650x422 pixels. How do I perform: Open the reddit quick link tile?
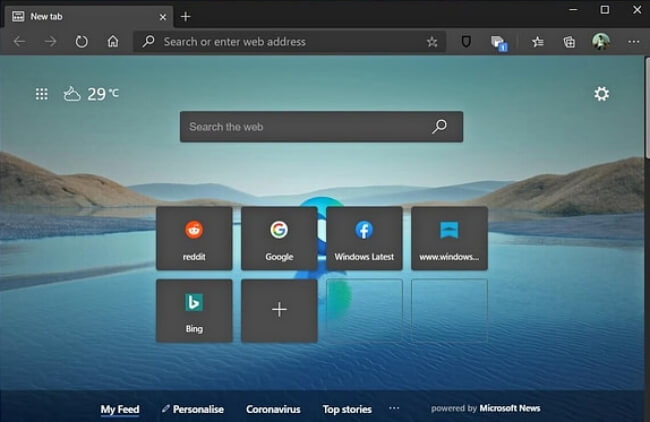(194, 238)
